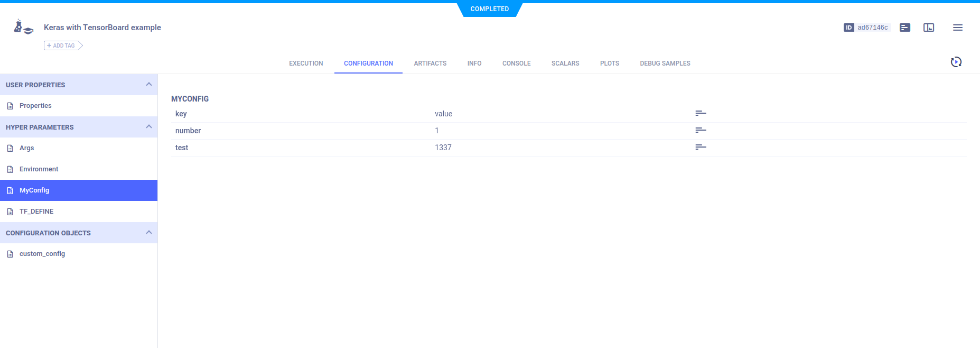Collapse the User Properties section
This screenshot has height=348, width=980.
pos(149,85)
